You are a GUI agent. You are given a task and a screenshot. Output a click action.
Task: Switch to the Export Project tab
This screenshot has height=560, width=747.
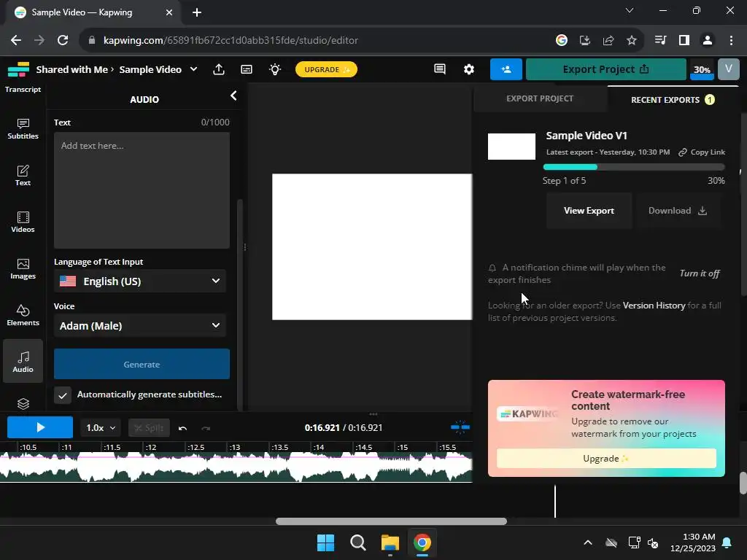pos(540,98)
